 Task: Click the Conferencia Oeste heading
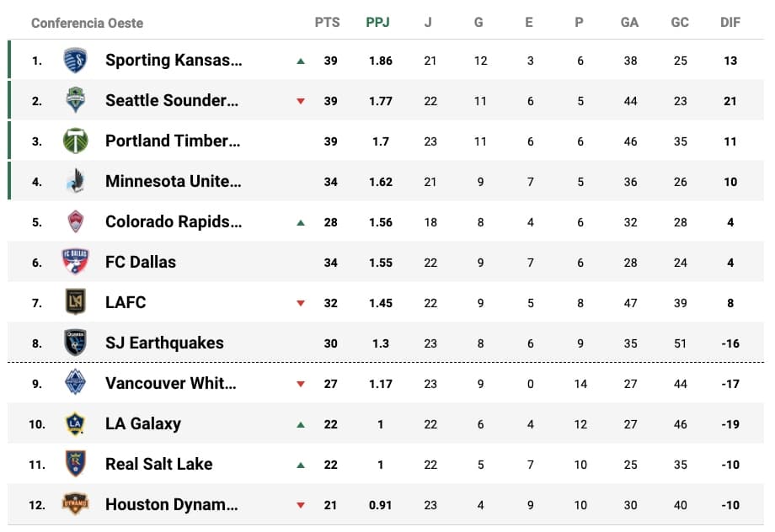pos(87,23)
